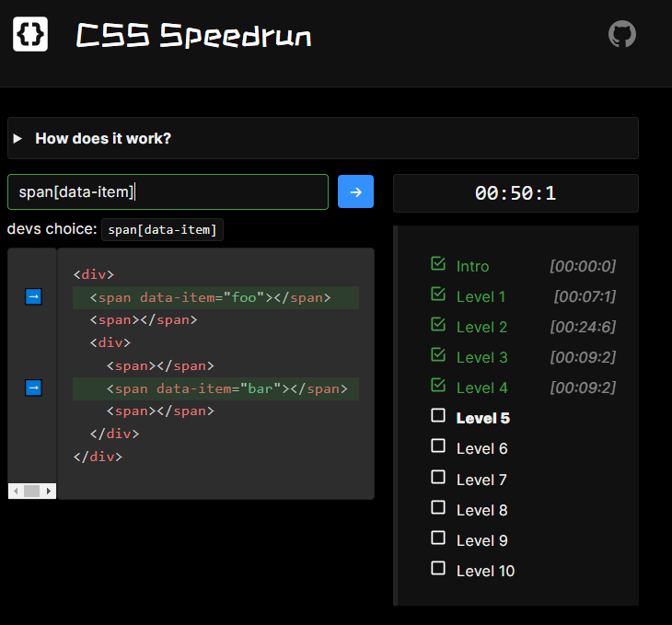
Task: Focus the CSS selector input field
Action: 168,191
